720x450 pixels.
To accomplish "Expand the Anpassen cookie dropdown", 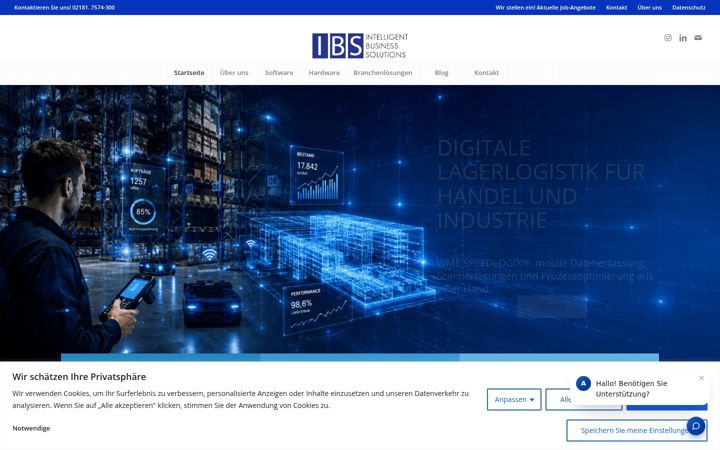I will [x=514, y=399].
